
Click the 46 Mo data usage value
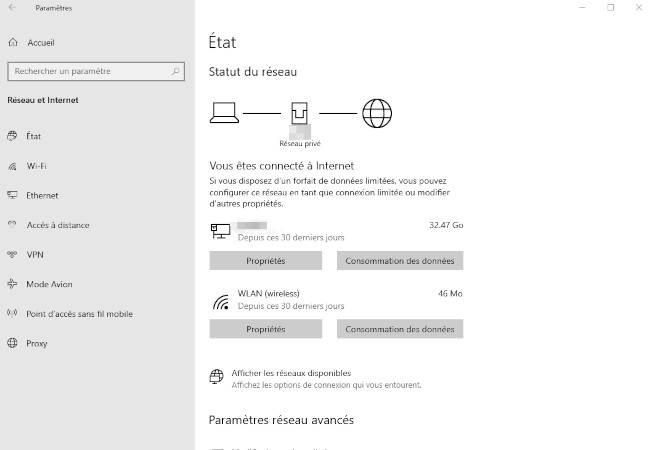(x=450, y=293)
